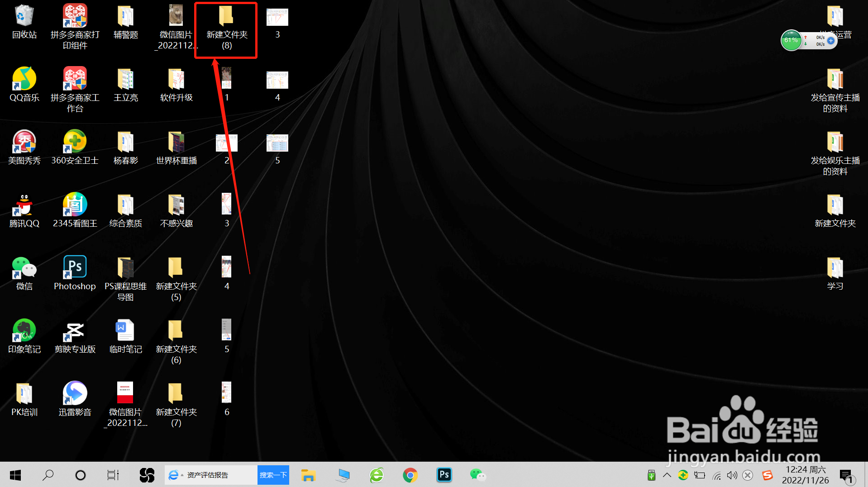Open 360 browser on taskbar
This screenshot has height=487, width=868.
point(377,475)
